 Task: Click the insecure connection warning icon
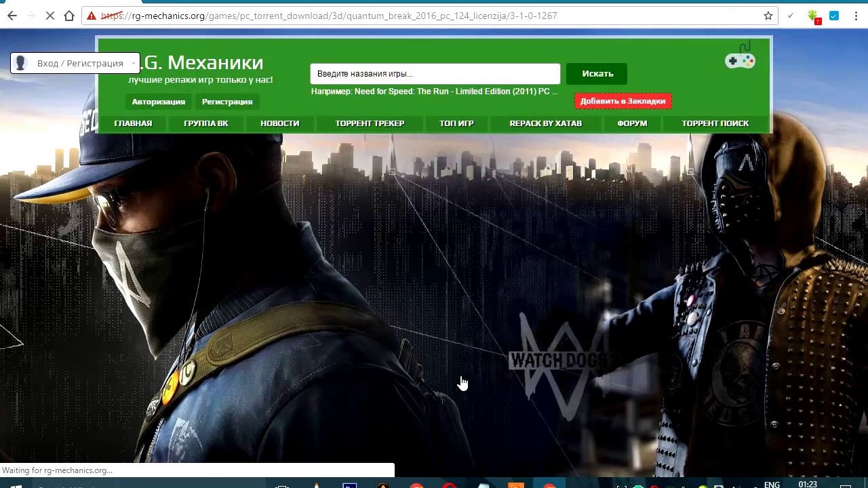(x=92, y=16)
